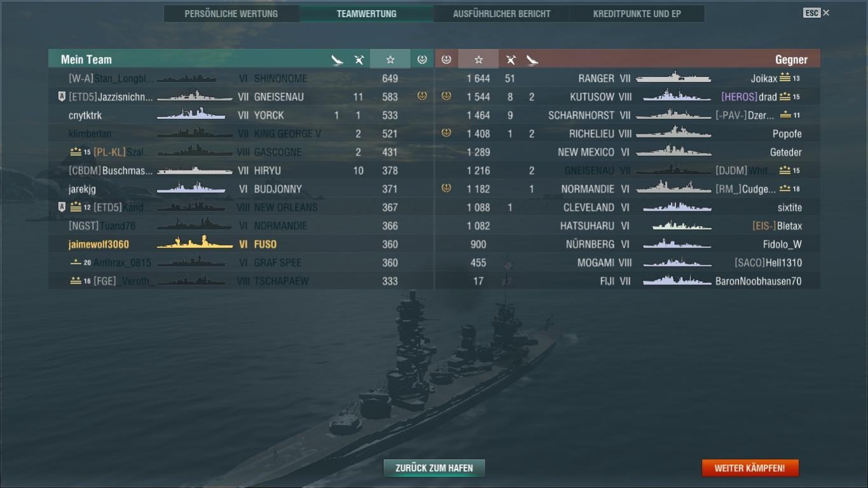Select player jaimewolf3060 row

(241, 244)
